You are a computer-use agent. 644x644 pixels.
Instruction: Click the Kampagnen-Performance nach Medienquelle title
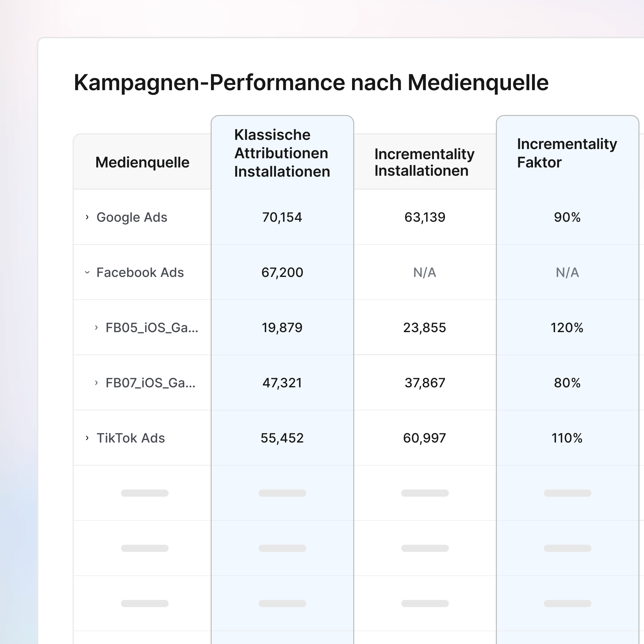[311, 83]
